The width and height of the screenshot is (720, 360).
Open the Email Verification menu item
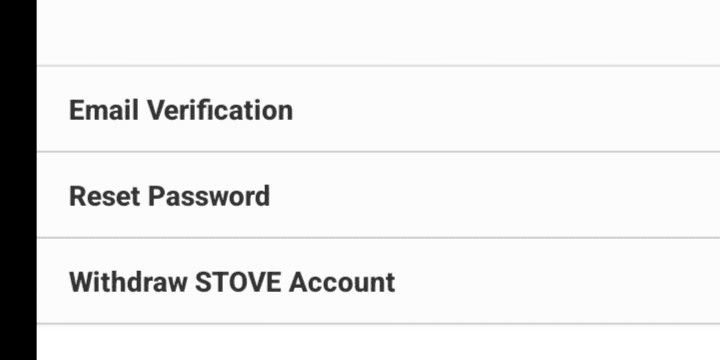coord(378,109)
